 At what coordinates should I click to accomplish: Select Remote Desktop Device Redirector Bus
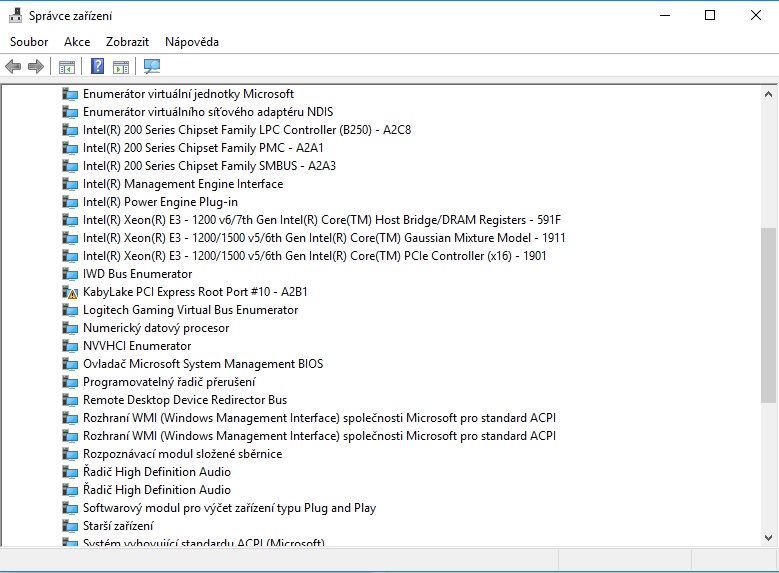coord(185,400)
